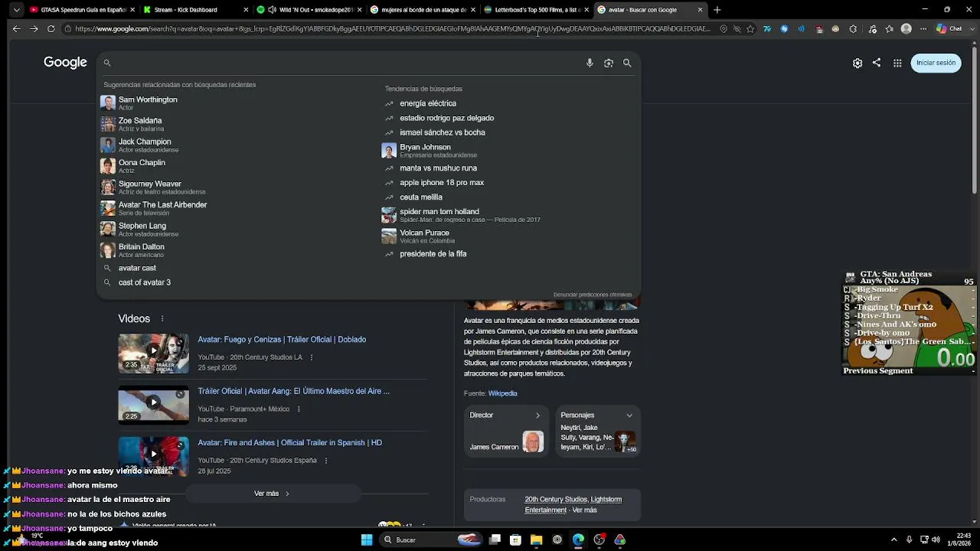The image size is (980, 551).
Task: Go back to the previous page
Action: click(16, 29)
